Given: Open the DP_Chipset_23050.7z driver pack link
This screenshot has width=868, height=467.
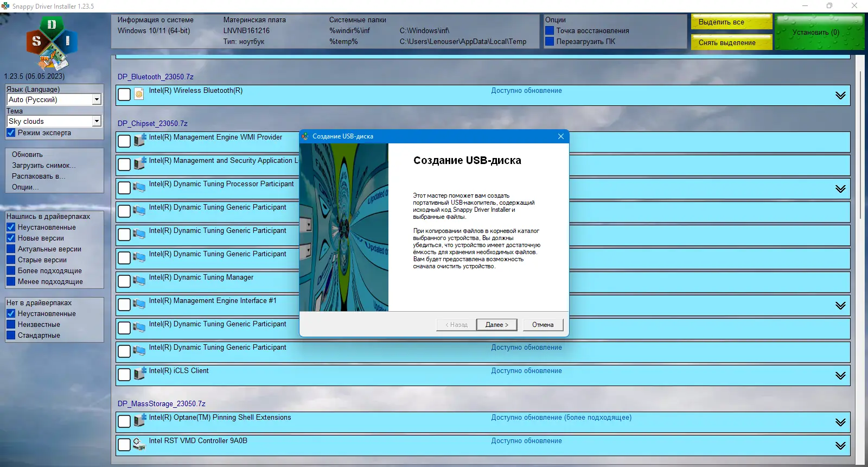Looking at the screenshot, I should [x=152, y=124].
